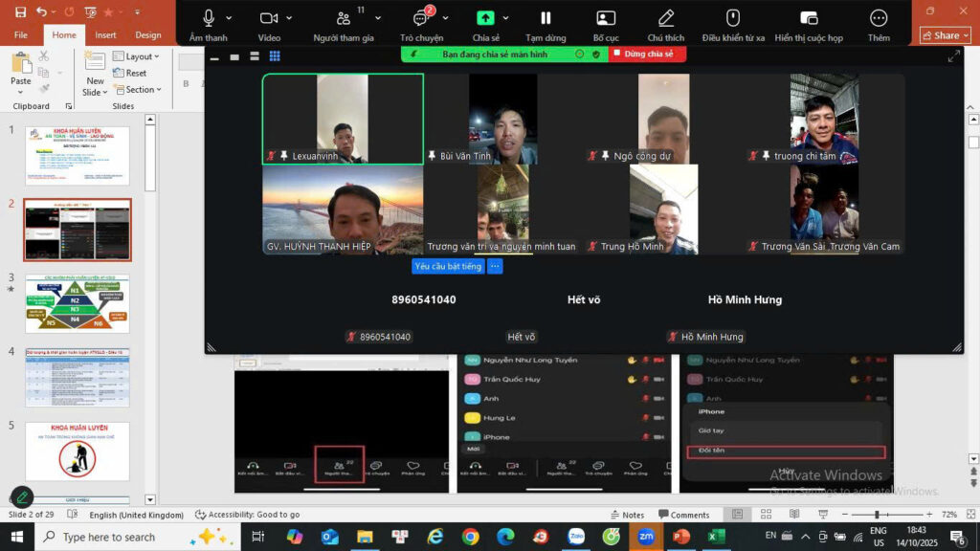
Task: Open the Thêm more options icon
Action: pos(879,18)
